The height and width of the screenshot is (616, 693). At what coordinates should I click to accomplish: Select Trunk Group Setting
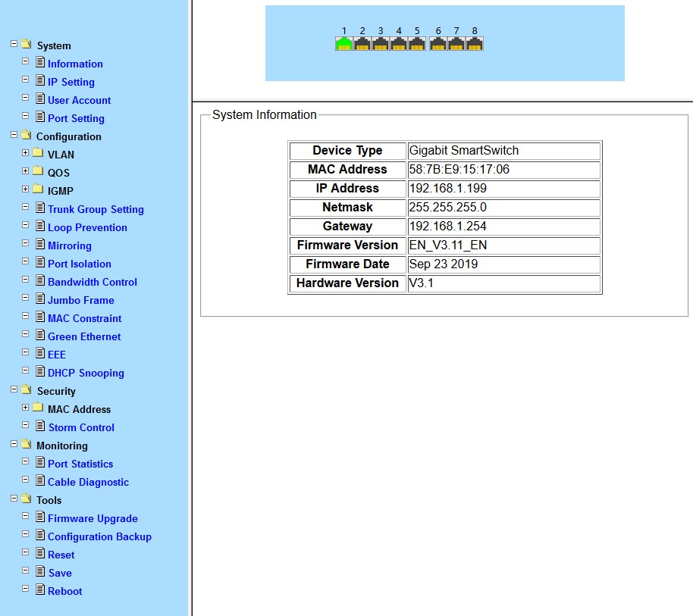(x=96, y=209)
